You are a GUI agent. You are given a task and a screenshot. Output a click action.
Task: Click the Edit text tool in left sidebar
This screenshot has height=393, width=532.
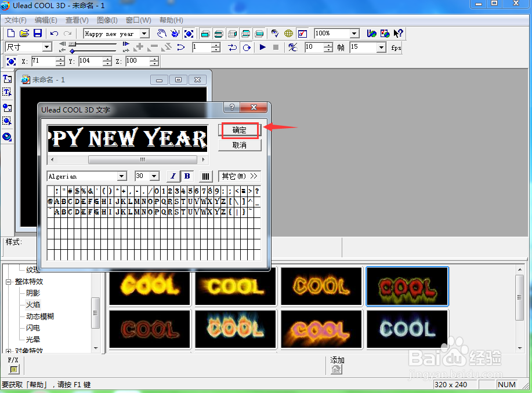pyautogui.click(x=7, y=92)
